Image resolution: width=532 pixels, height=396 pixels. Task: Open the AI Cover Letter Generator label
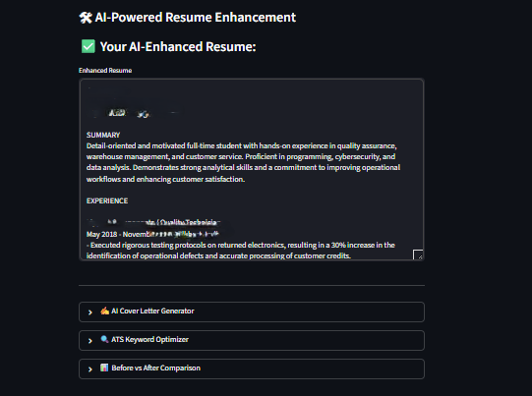(x=152, y=311)
